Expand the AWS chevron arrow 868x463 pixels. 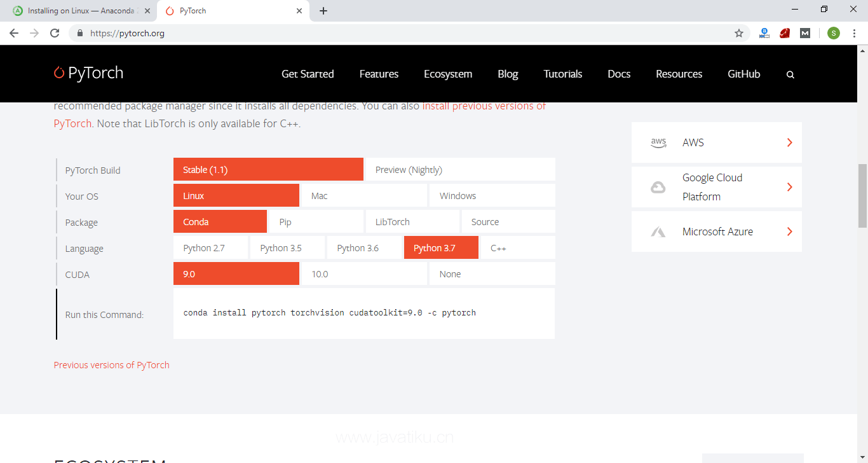coord(789,142)
